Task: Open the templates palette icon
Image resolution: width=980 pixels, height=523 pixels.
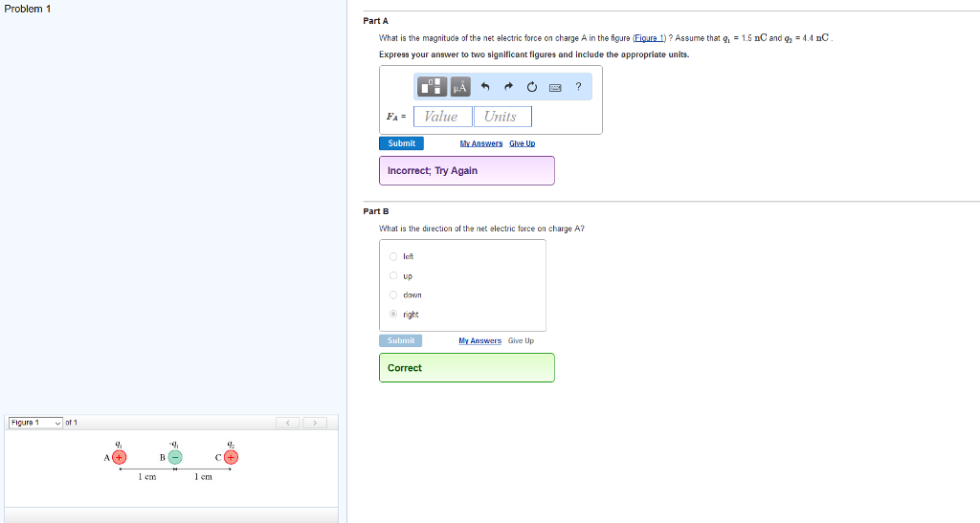Action: click(x=432, y=87)
